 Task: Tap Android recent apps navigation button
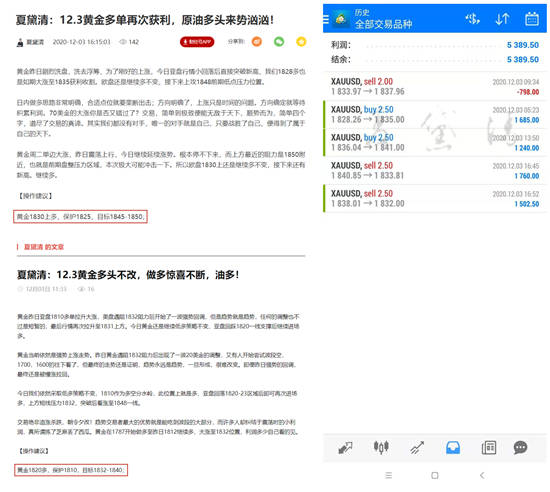388,475
